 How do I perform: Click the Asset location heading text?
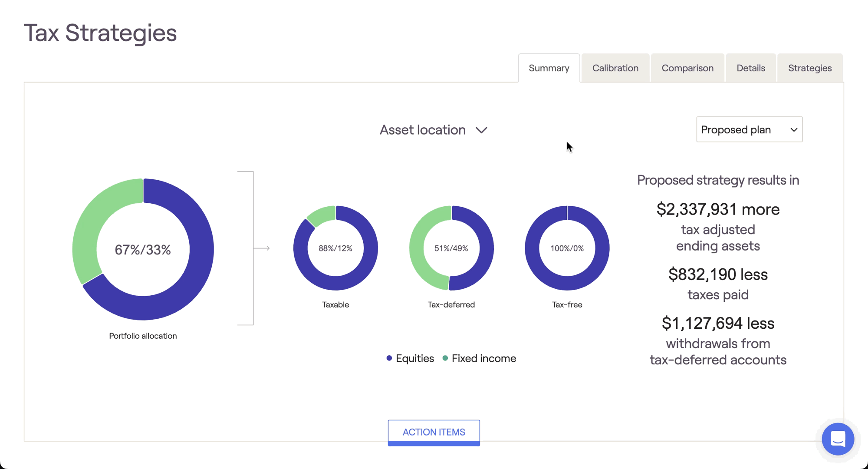[x=422, y=130]
